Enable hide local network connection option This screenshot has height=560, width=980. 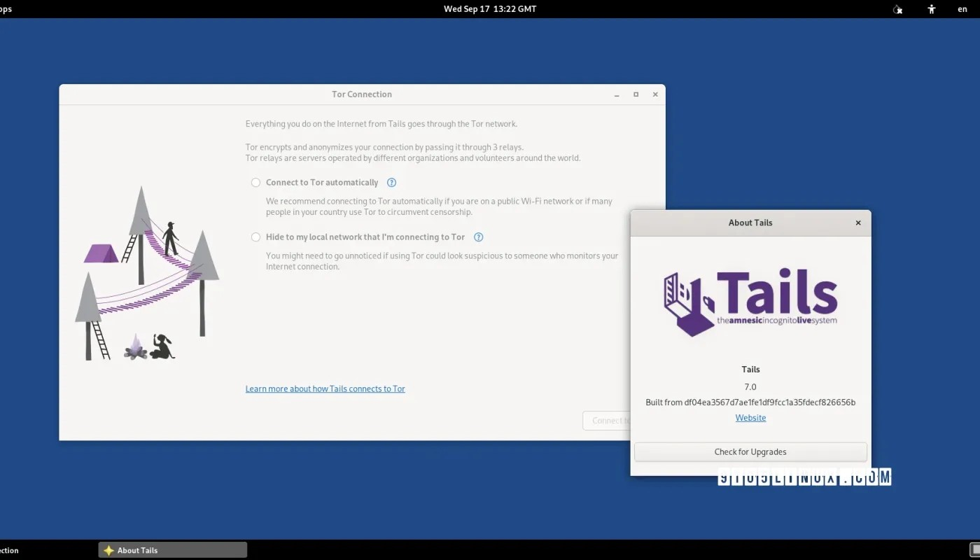coord(255,237)
